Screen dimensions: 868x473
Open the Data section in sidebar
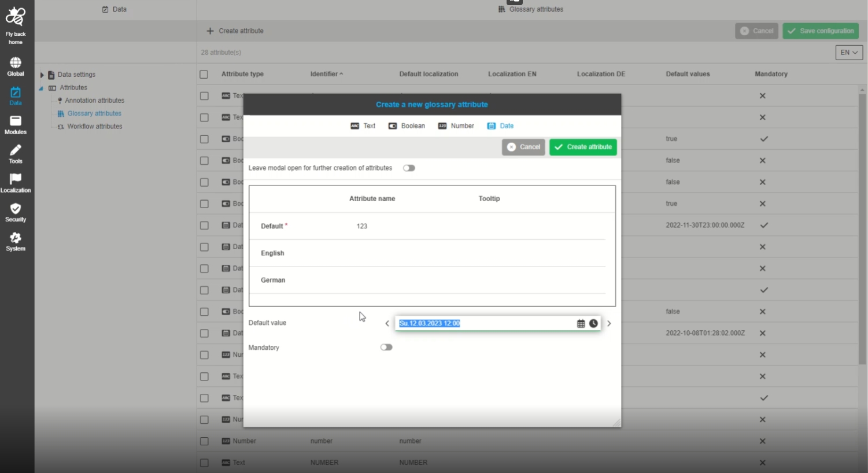click(x=16, y=96)
